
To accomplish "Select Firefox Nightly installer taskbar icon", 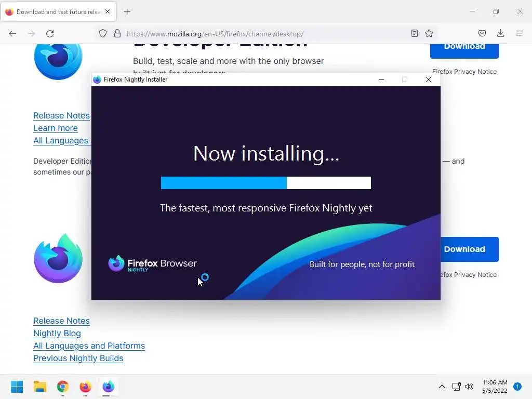I will coord(108,387).
